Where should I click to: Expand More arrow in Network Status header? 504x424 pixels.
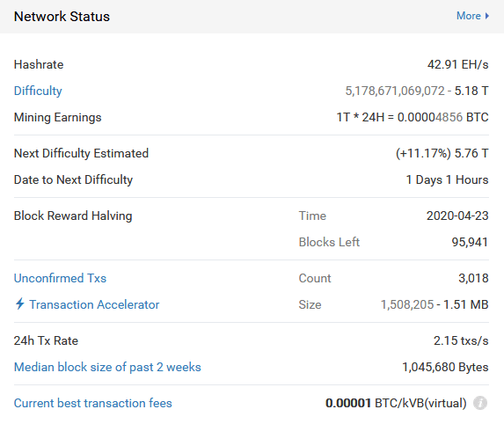487,16
